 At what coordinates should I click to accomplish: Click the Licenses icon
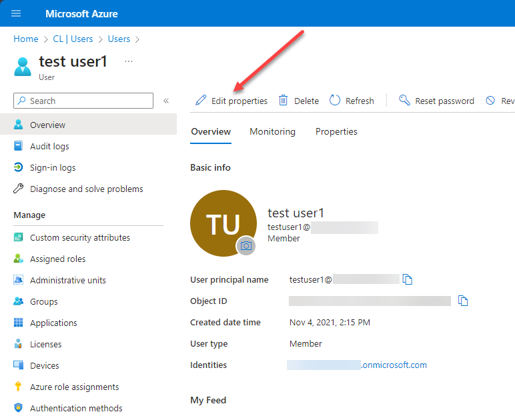[19, 343]
